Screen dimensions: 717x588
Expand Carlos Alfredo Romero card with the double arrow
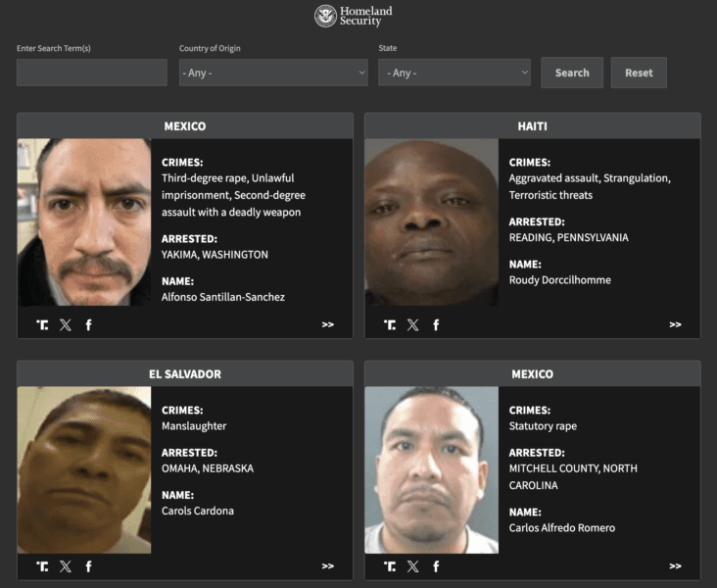[675, 565]
